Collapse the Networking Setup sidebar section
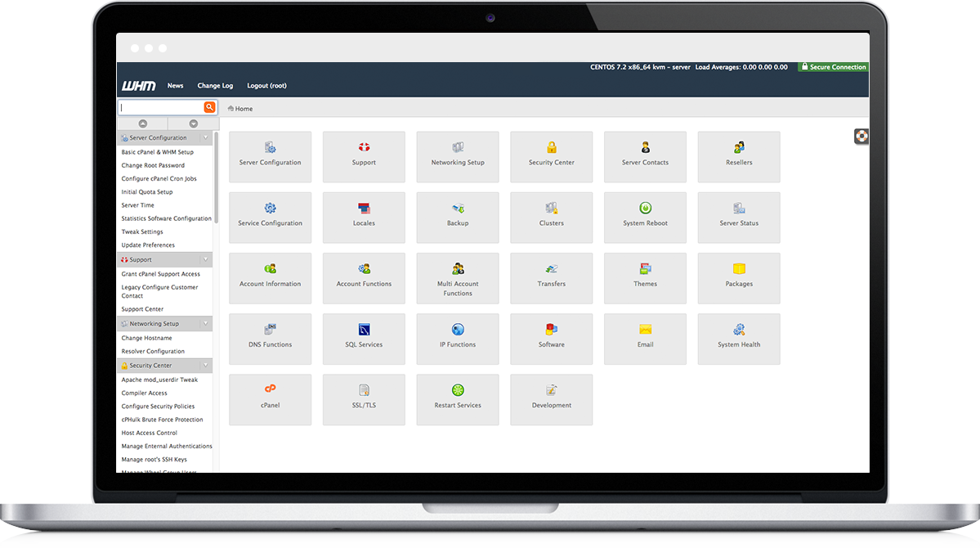Viewport: 980px width, 548px height. 206,324
